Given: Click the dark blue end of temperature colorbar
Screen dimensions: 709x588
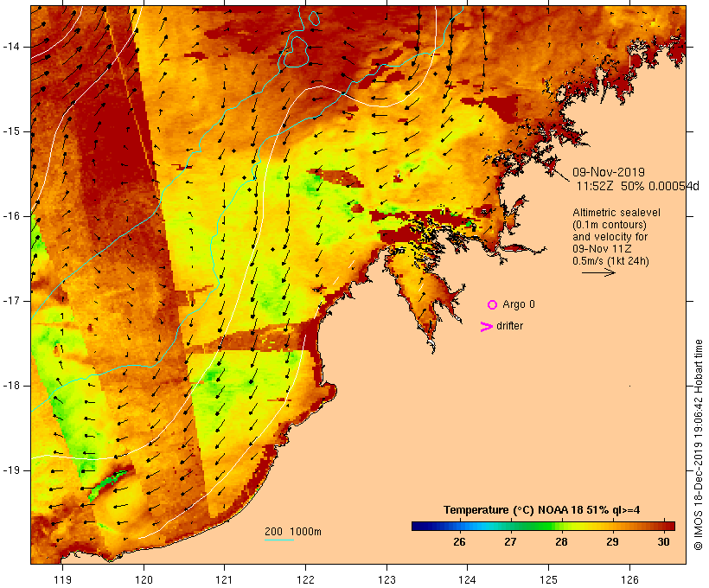Looking at the screenshot, I should pyautogui.click(x=418, y=526).
